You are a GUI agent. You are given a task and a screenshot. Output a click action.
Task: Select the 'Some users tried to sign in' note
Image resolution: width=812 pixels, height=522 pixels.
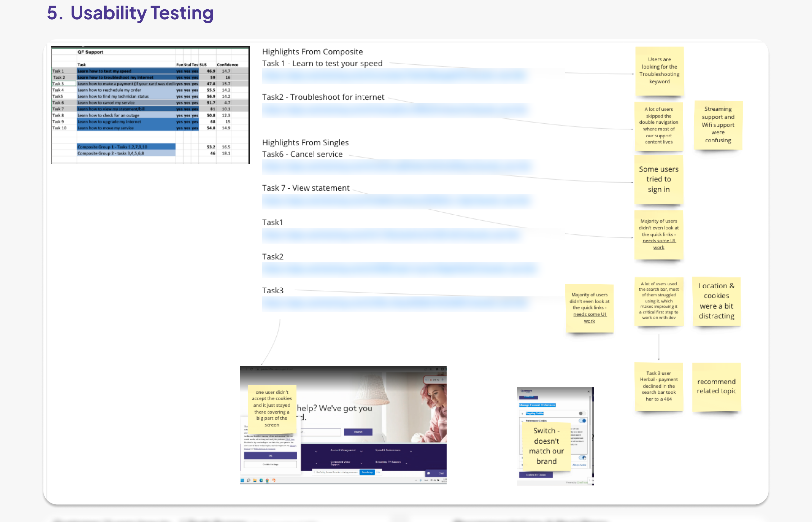[659, 180]
